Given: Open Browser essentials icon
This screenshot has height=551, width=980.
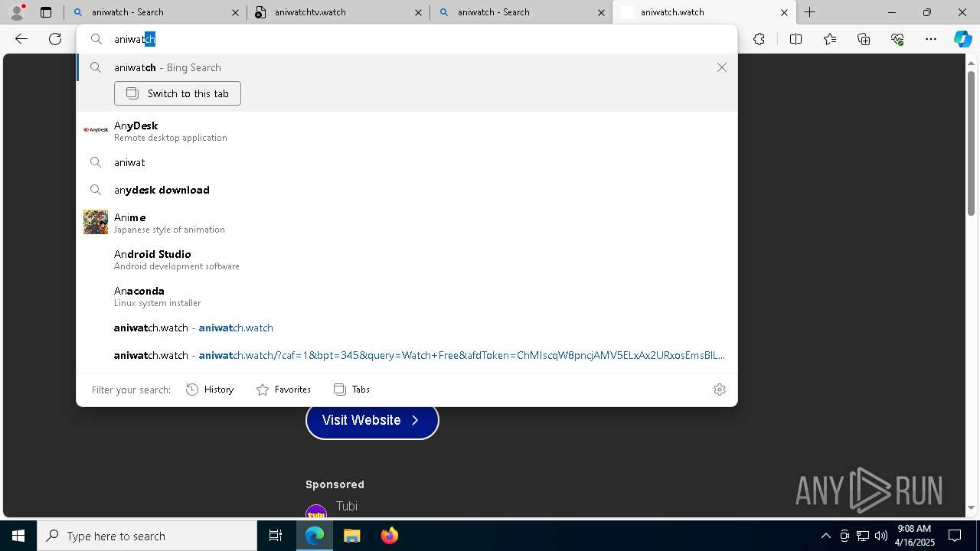Looking at the screenshot, I should click(897, 39).
